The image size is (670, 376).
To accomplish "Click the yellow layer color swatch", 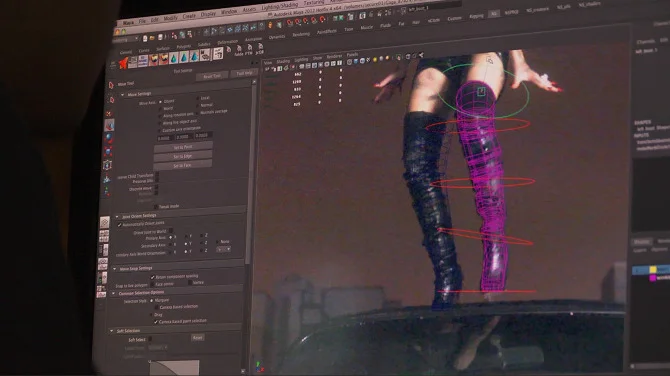I will [x=652, y=270].
